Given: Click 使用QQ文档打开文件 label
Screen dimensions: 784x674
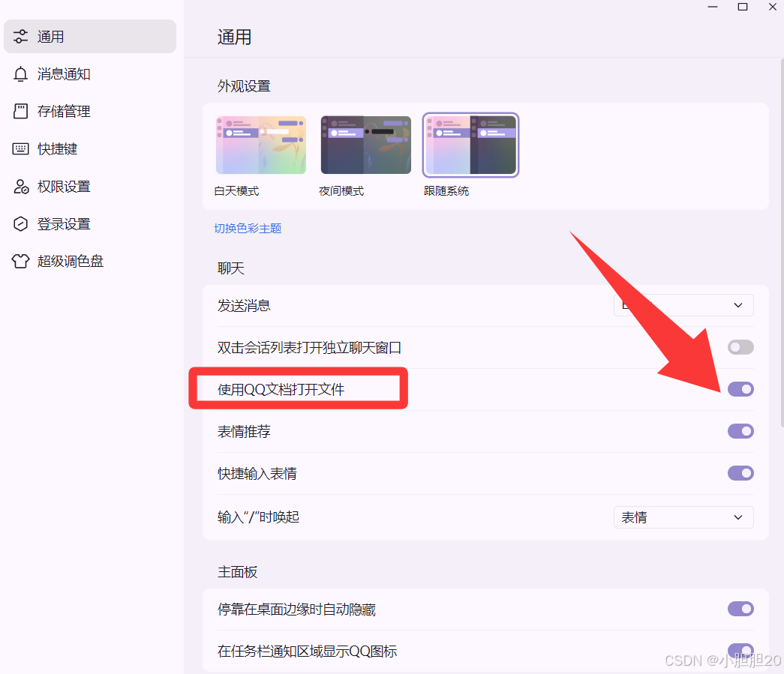Looking at the screenshot, I should 281,389.
